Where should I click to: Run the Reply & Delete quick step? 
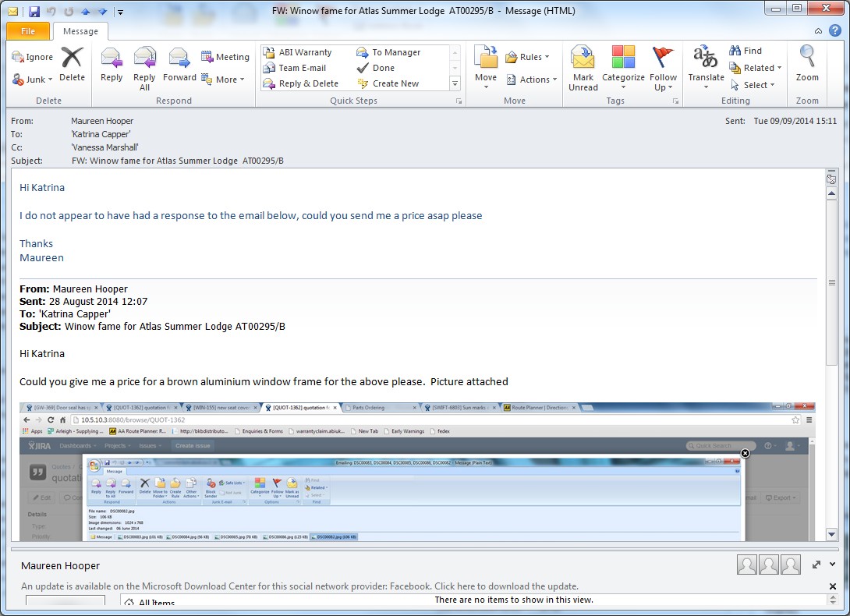click(x=301, y=83)
